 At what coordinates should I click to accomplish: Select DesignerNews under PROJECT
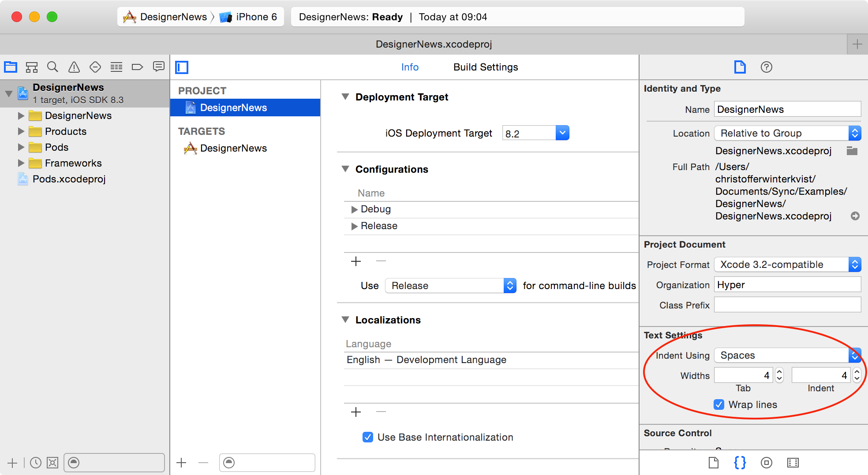tap(245, 108)
